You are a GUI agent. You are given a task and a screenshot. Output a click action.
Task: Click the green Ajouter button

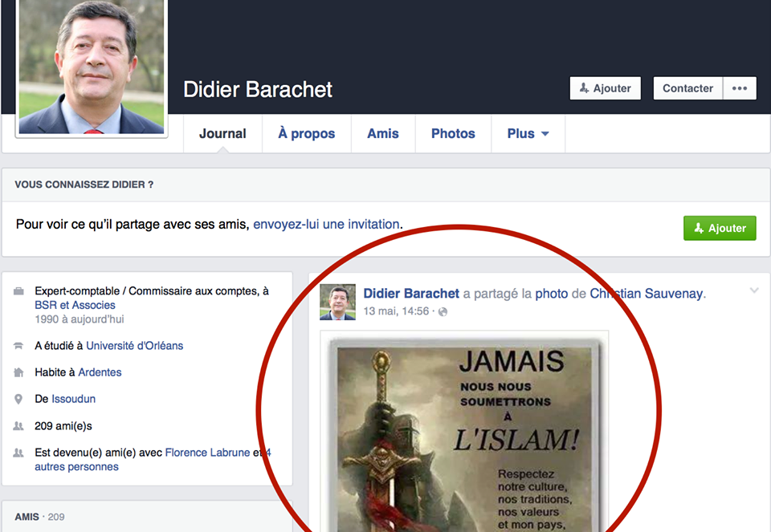(720, 228)
